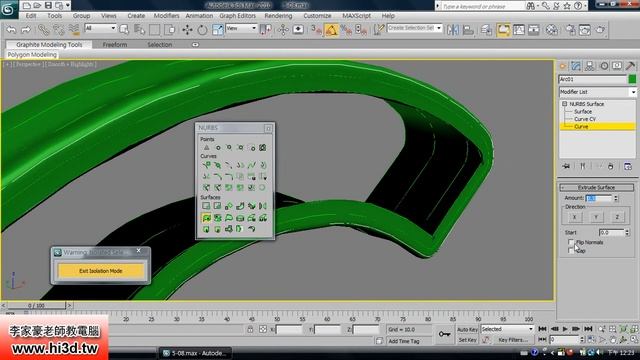640x360 pixels.
Task: Click the 0 / 100 time slider
Action: pos(36,305)
